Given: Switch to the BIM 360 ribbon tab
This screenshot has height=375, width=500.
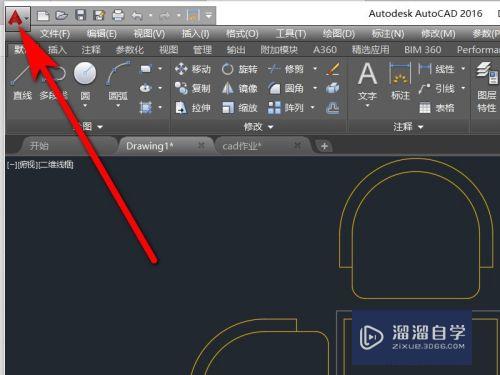Looking at the screenshot, I should pos(423,50).
